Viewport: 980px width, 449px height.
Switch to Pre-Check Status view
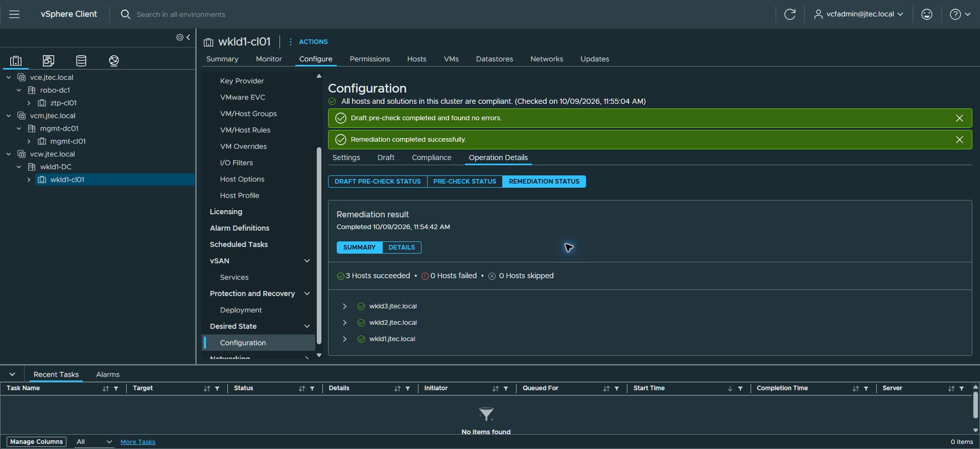(x=465, y=182)
